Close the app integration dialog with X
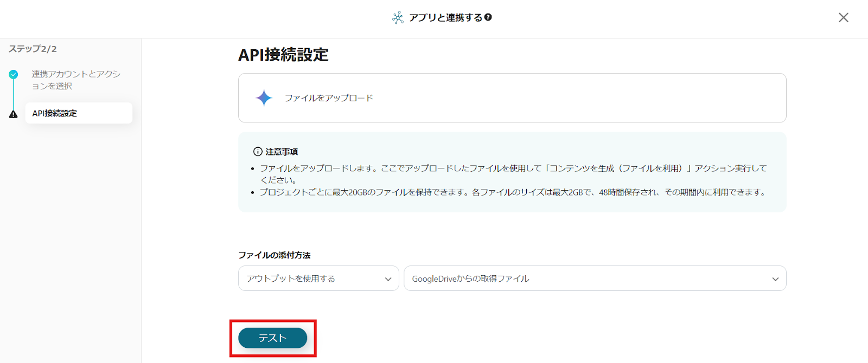868x363 pixels. click(x=843, y=17)
